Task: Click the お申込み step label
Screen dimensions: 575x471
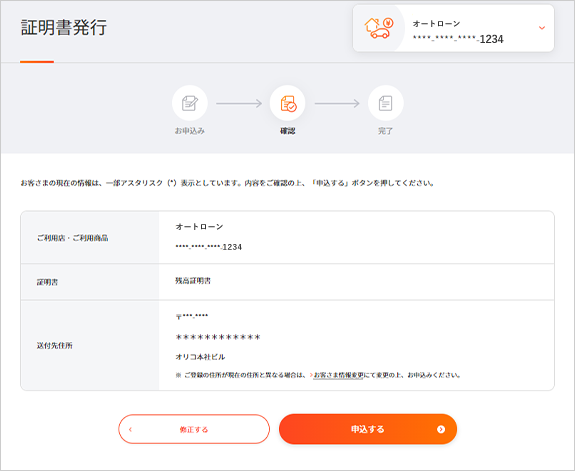Action: pos(190,131)
